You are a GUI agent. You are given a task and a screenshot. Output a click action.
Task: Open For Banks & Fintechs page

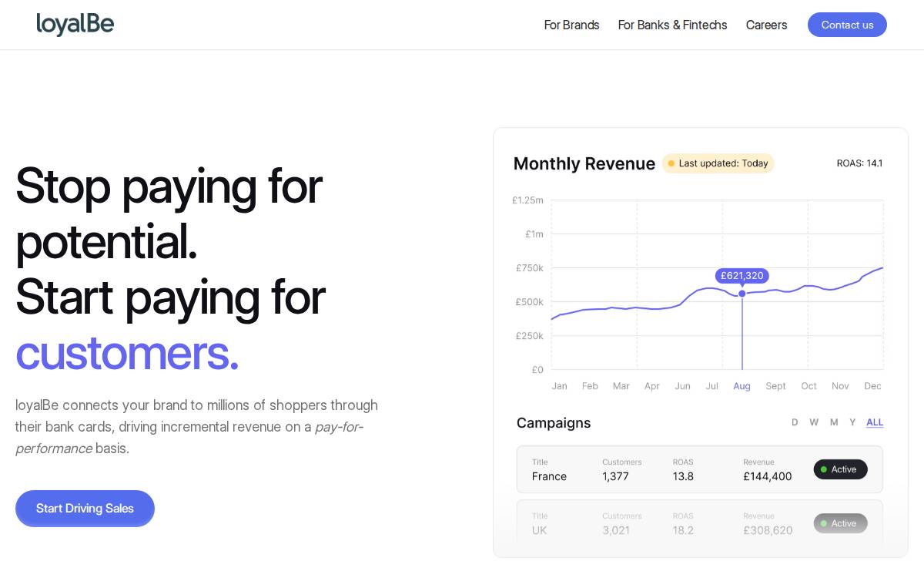(672, 25)
